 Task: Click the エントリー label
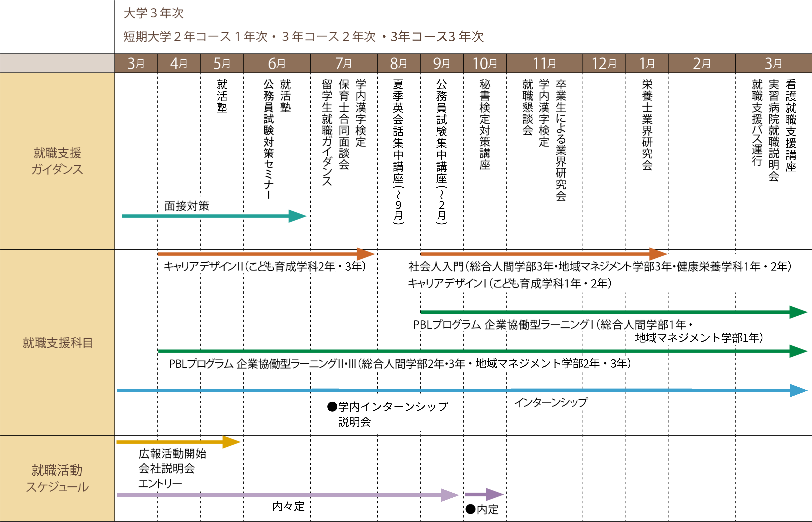[x=160, y=483]
